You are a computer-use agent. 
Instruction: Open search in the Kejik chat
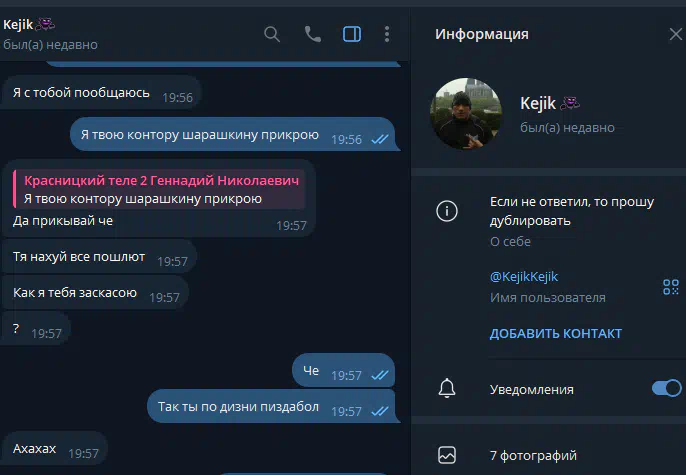coord(272,34)
